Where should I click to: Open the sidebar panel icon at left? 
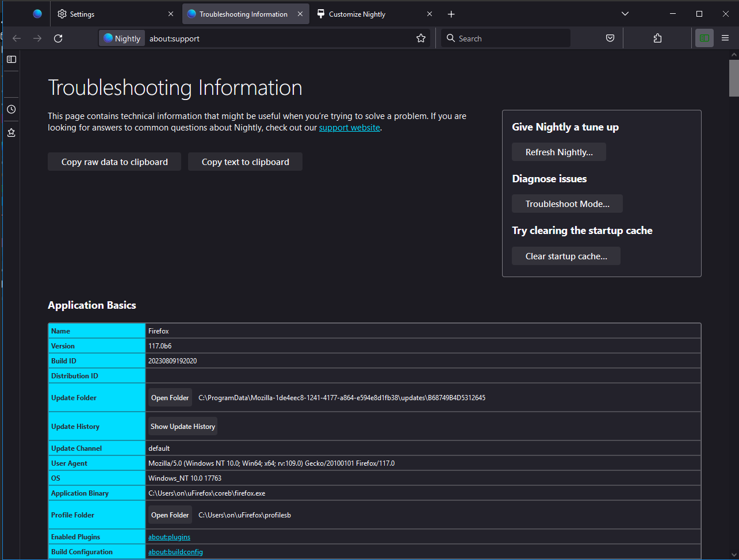pos(11,59)
